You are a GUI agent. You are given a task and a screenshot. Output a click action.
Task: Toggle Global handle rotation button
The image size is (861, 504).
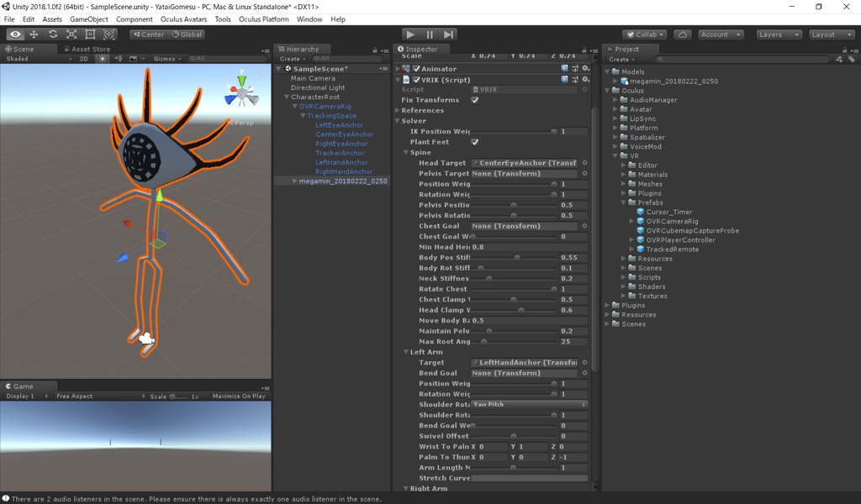coord(187,34)
